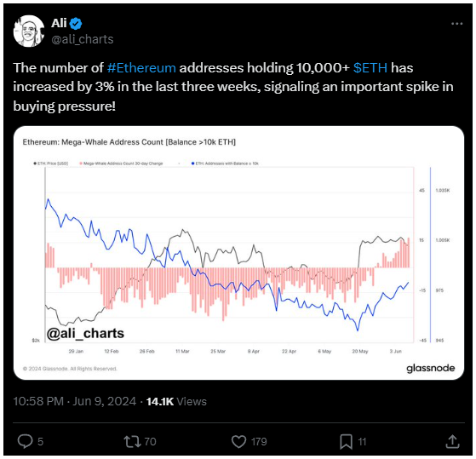Toggle Mega-Whale 30-day Change legend item
The image size is (476, 459).
[x=121, y=164]
